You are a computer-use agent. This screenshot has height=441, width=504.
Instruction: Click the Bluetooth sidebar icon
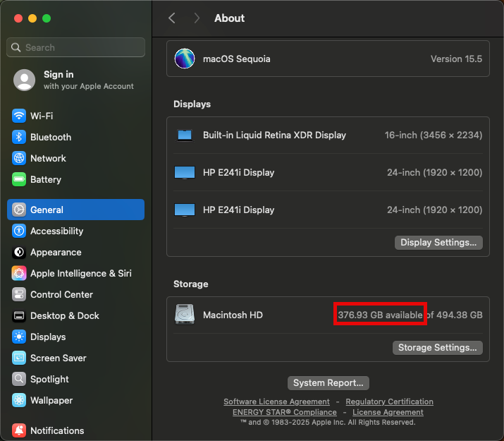pos(19,137)
